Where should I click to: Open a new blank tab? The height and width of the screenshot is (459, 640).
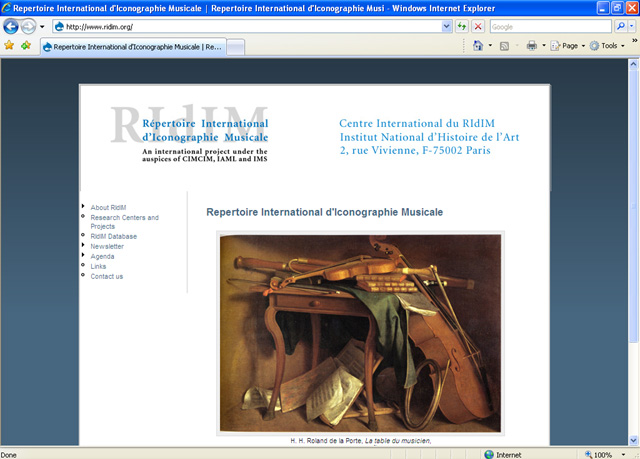coord(236,47)
